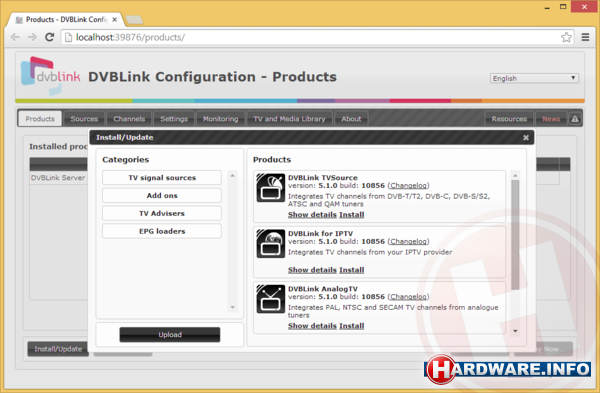
Task: Open the Chrome hamburger menu
Action: (x=585, y=37)
